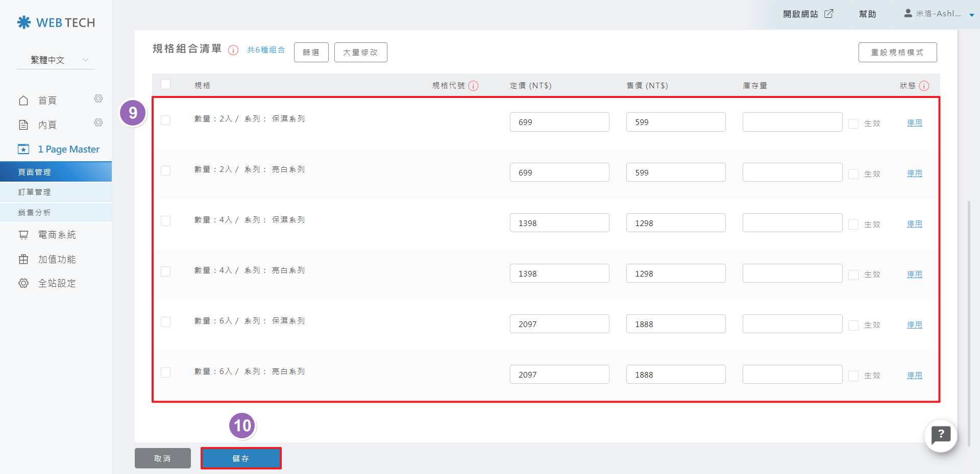Open website via 開啟網站 external link icon

(829, 14)
